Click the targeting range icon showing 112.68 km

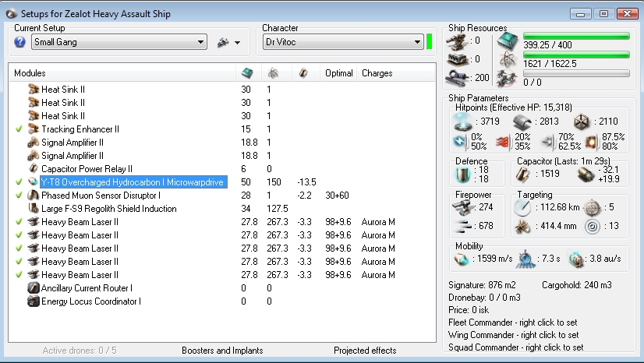tap(523, 207)
